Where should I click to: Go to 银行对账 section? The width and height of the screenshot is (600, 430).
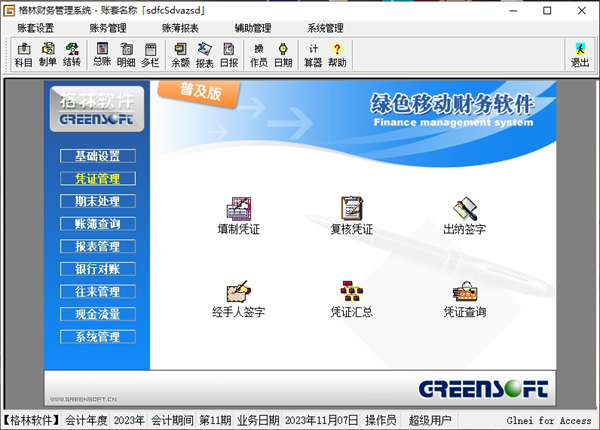[x=97, y=269]
